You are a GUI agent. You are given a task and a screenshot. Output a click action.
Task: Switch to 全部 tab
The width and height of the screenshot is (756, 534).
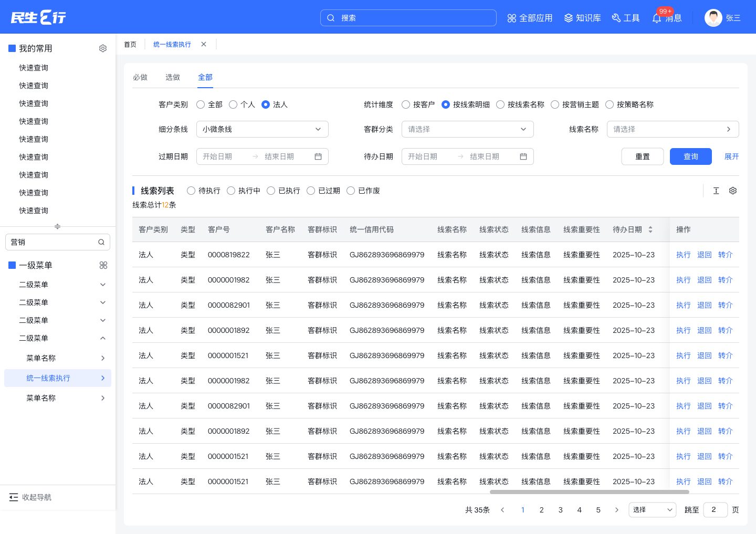click(205, 77)
